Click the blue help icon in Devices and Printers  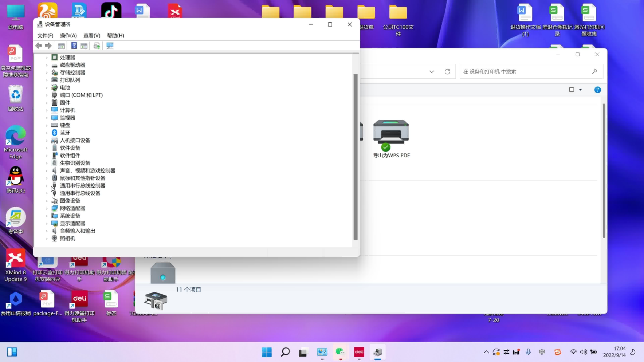click(598, 90)
